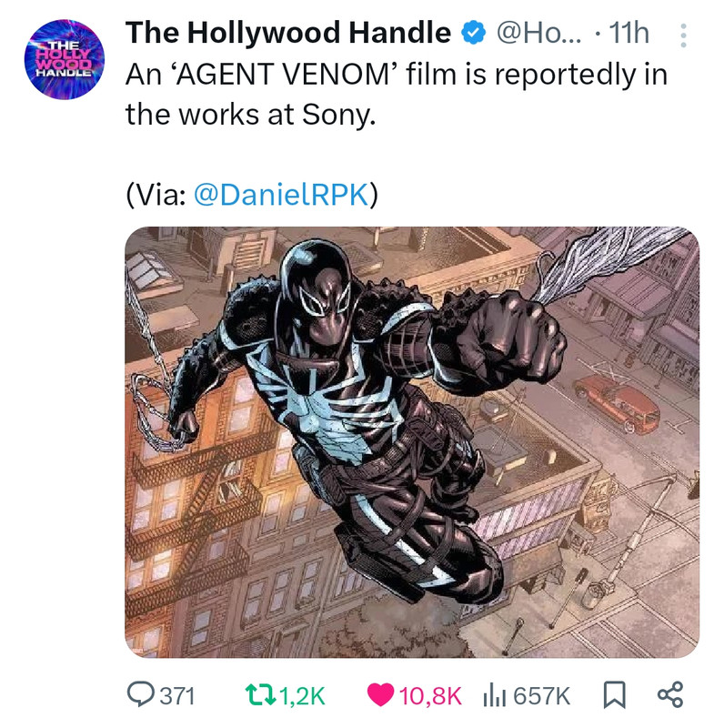Click the truncated @Ho... handle
The image size is (724, 728).
pos(539,33)
